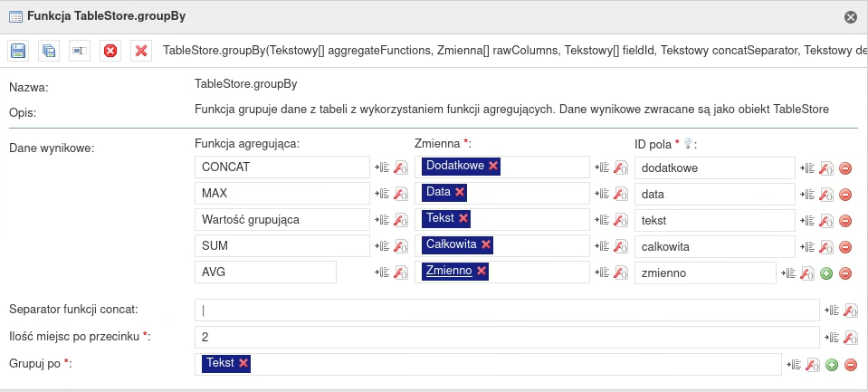The image size is (868, 392).
Task: Open variable list icon beside MAX field
Action: click(383, 194)
